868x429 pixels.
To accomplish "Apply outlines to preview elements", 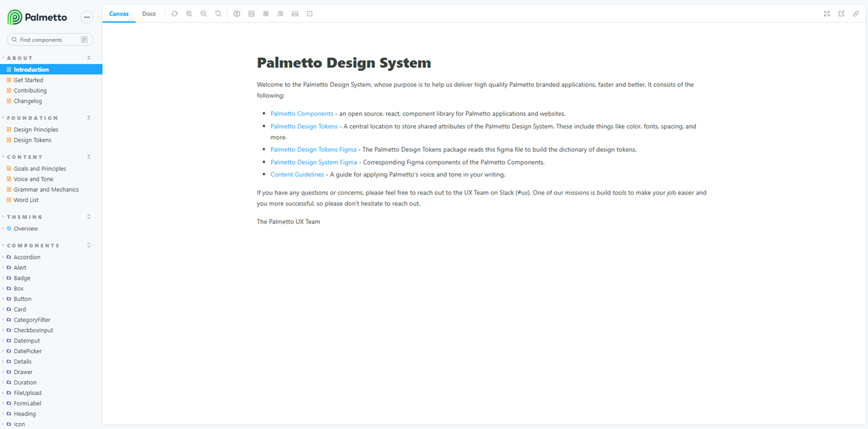I will pos(310,14).
